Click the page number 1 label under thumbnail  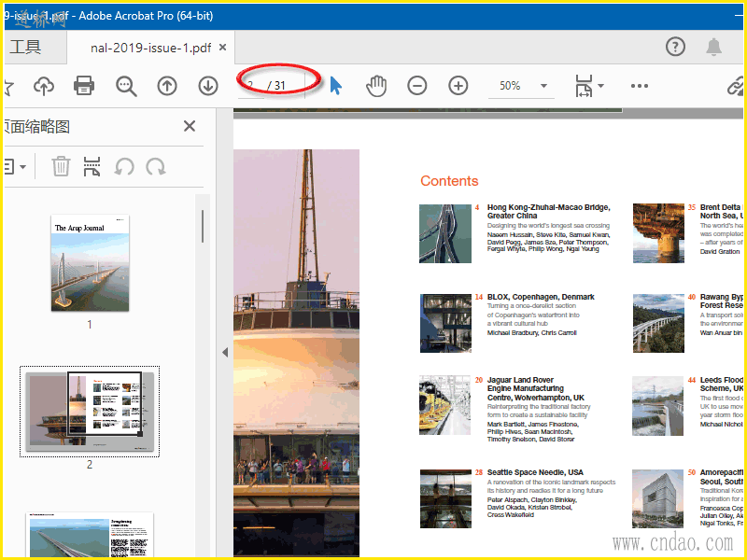coord(90,325)
